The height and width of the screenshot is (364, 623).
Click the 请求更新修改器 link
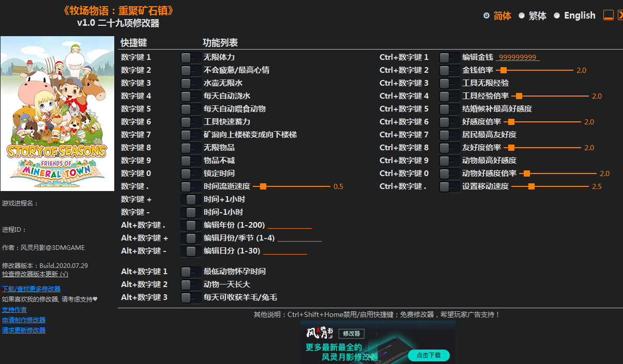(24, 330)
